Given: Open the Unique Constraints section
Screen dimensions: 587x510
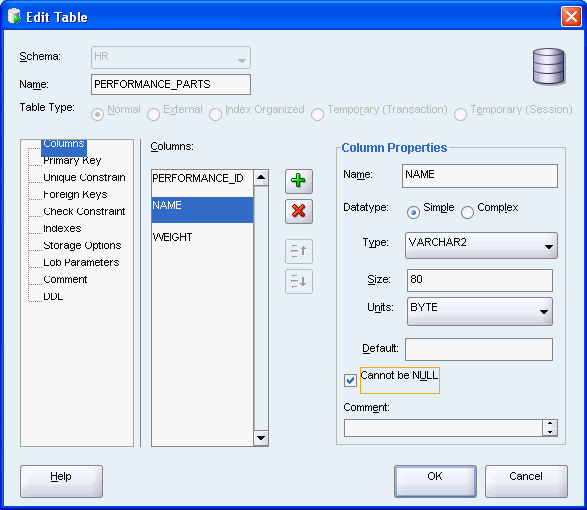Looking at the screenshot, I should [84, 177].
